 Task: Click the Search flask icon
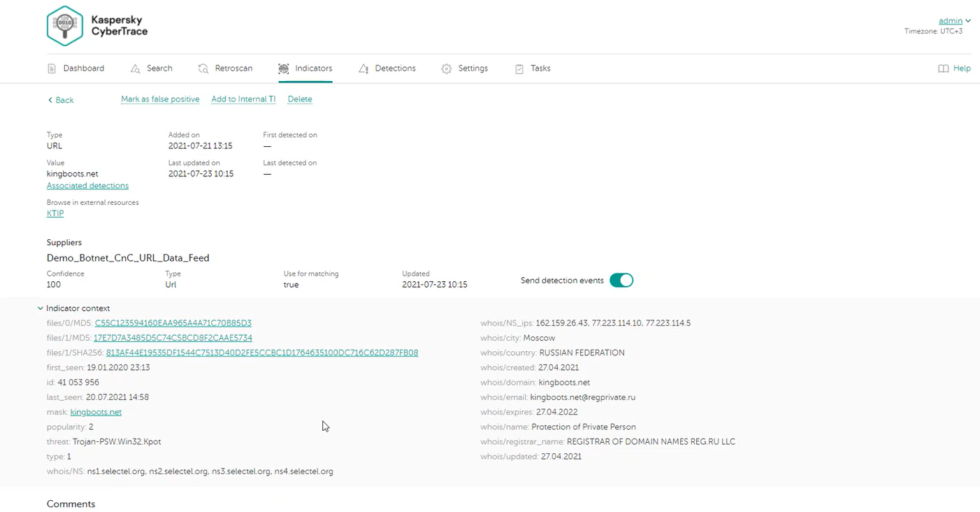click(x=136, y=69)
